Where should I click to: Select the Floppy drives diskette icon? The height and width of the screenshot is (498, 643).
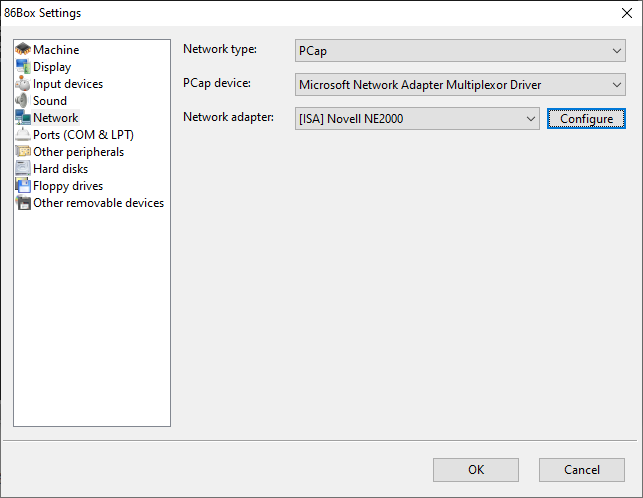[23, 185]
